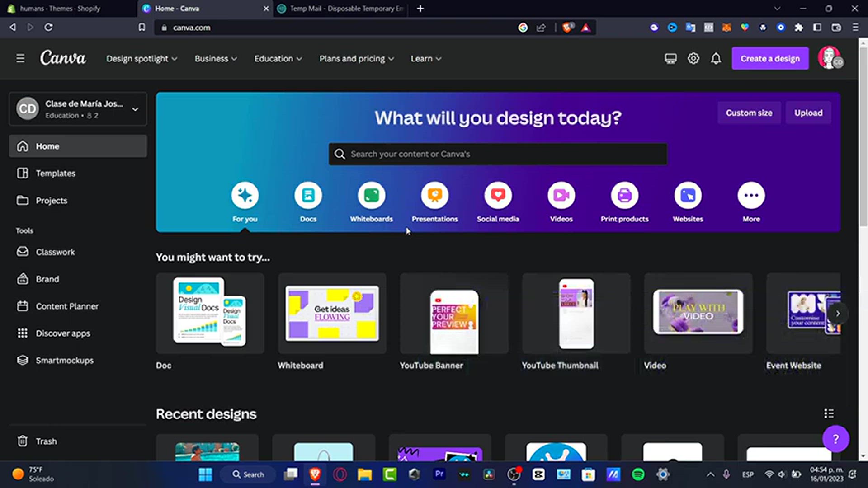Open a new browser tab
The height and width of the screenshot is (488, 868).
tap(420, 9)
